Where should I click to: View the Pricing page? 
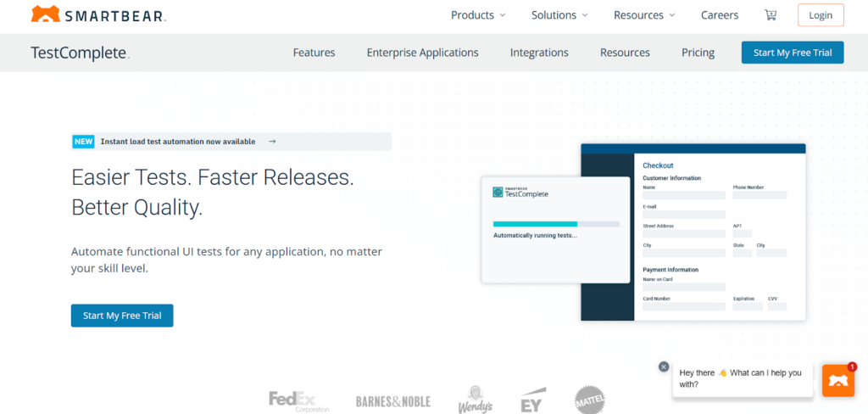tap(698, 53)
